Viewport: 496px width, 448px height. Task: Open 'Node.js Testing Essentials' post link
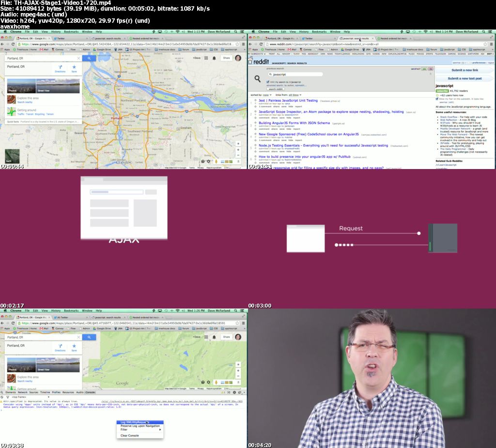323,145
